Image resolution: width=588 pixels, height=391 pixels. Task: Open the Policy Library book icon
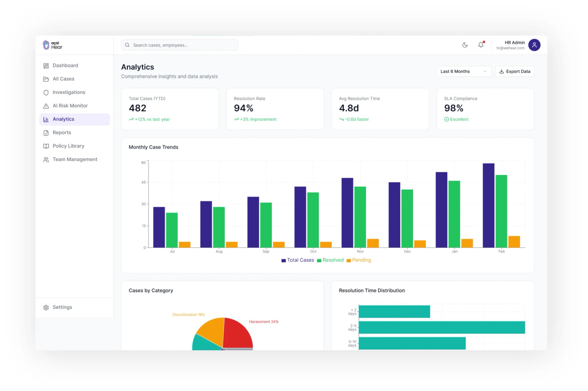click(x=46, y=146)
